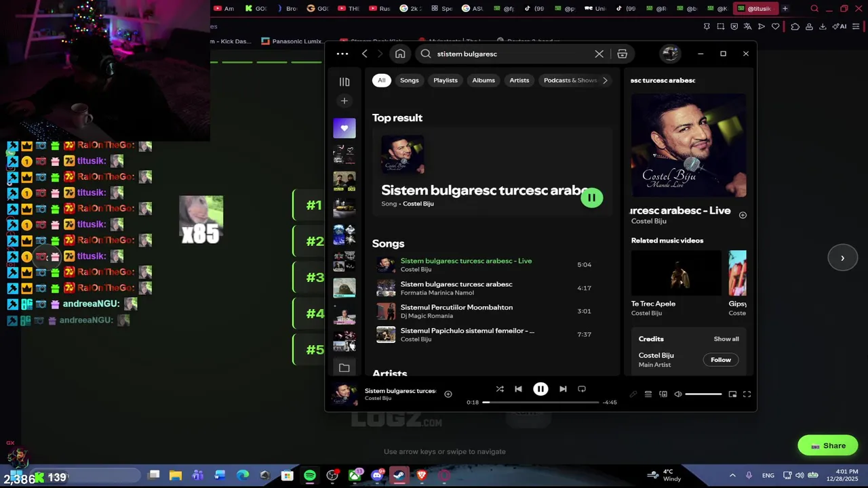
Task: Open Your Library in sidebar
Action: (344, 81)
